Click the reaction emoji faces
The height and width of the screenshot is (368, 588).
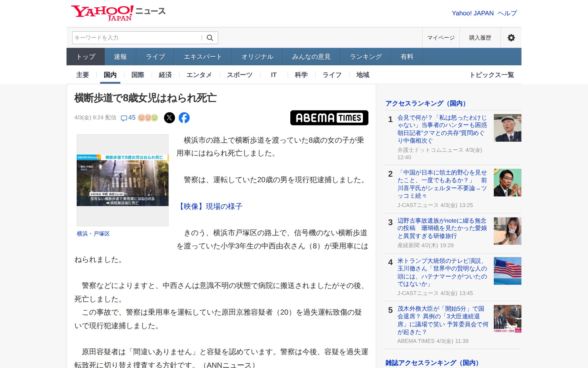click(148, 118)
